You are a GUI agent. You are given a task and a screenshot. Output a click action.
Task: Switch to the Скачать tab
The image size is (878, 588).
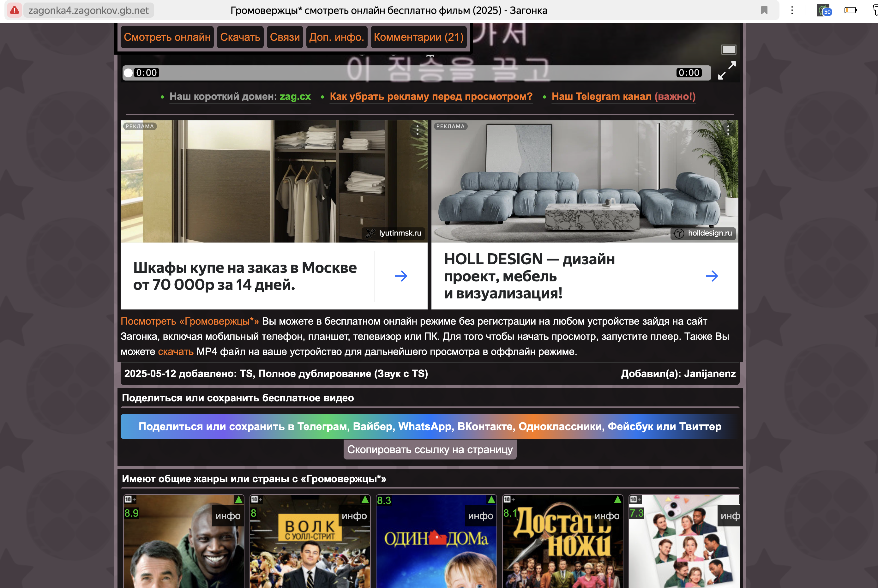click(x=240, y=37)
